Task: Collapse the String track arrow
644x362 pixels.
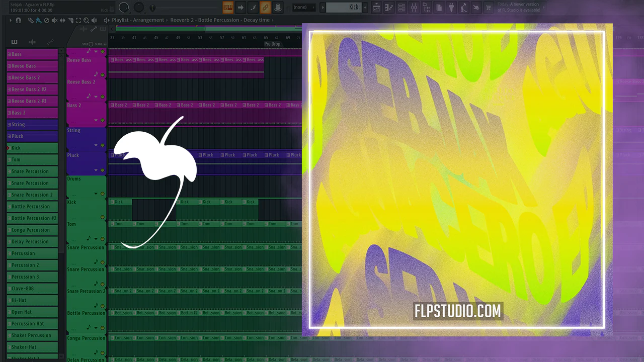Action: [x=96, y=145]
